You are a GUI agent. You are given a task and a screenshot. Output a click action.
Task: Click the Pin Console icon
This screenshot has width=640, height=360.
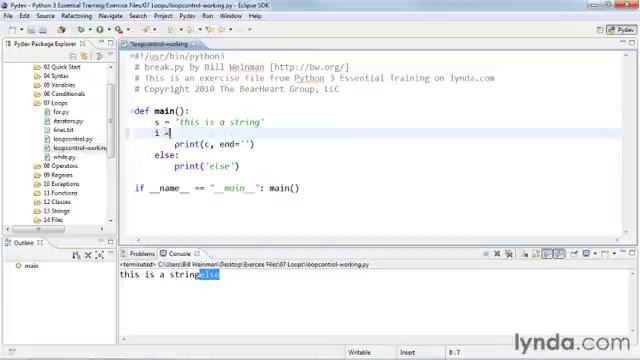(574, 254)
